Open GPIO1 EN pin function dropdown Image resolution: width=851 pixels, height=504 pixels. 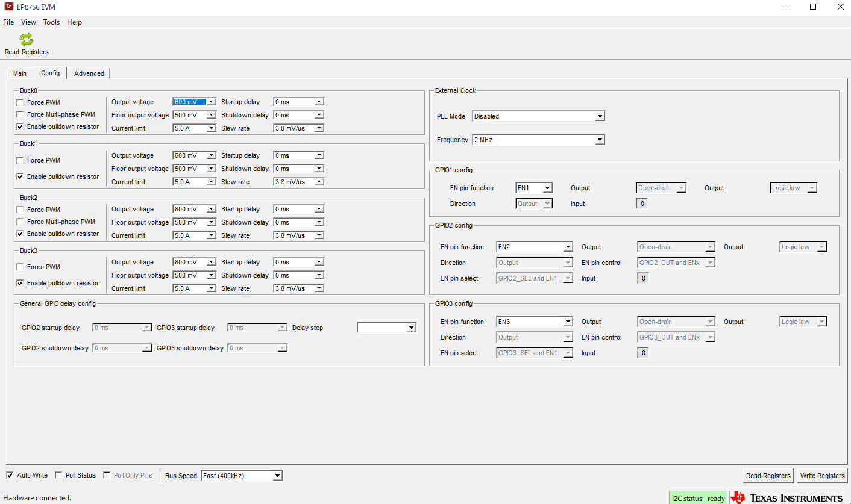coord(534,188)
